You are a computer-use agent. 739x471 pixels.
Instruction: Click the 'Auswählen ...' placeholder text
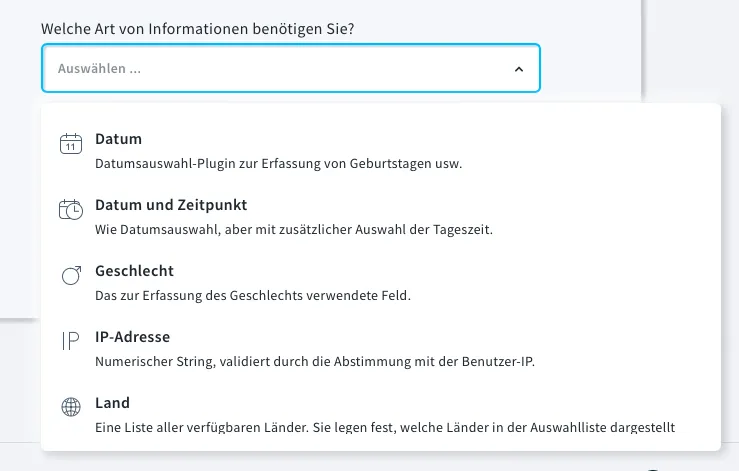pos(99,68)
